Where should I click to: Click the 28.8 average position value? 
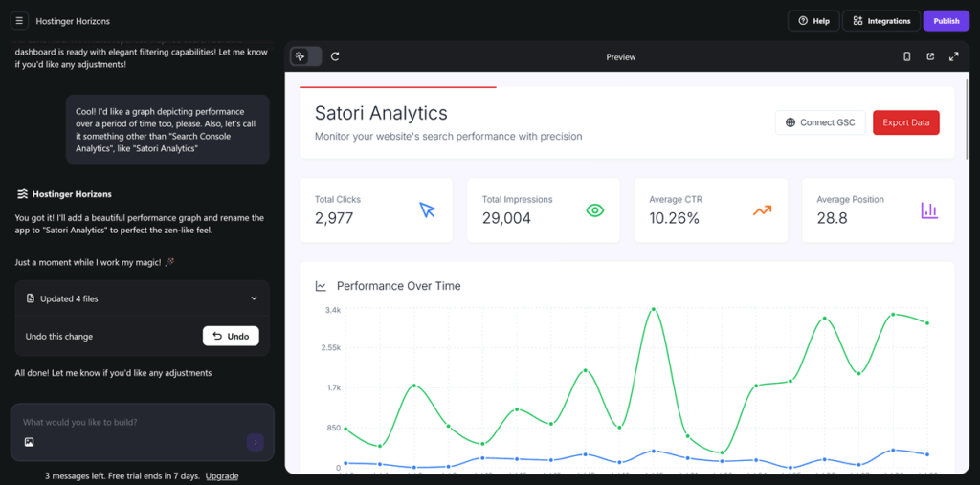coord(832,218)
